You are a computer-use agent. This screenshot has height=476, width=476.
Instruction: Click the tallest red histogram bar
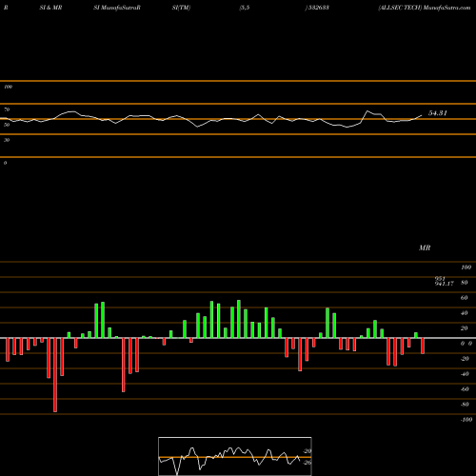55,375
